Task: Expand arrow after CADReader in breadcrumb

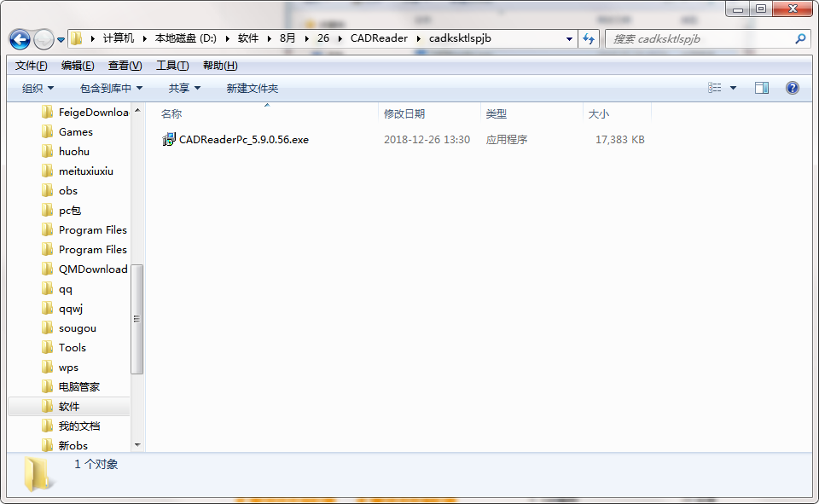Action: 418,38
